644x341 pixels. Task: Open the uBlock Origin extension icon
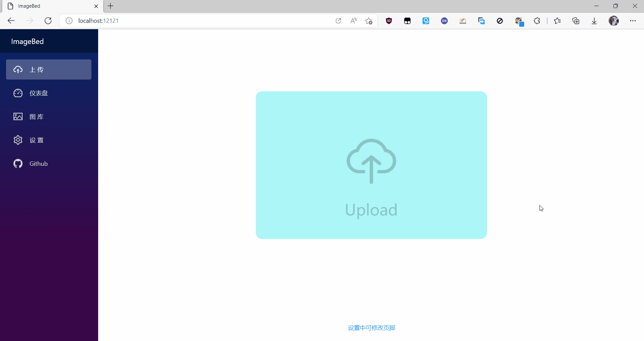389,20
